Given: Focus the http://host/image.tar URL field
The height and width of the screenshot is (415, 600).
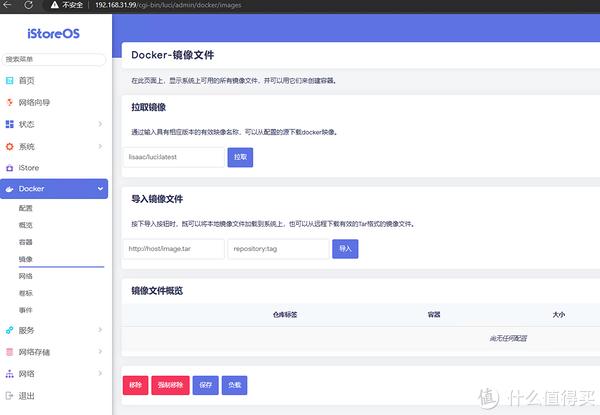Looking at the screenshot, I should 174,249.
